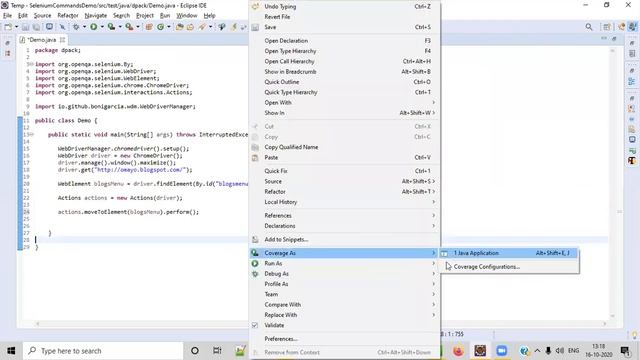Click the Type here to search box

pos(103,351)
